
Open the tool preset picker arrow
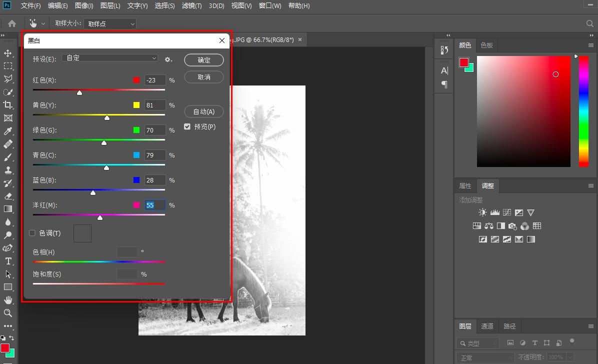[x=43, y=23]
